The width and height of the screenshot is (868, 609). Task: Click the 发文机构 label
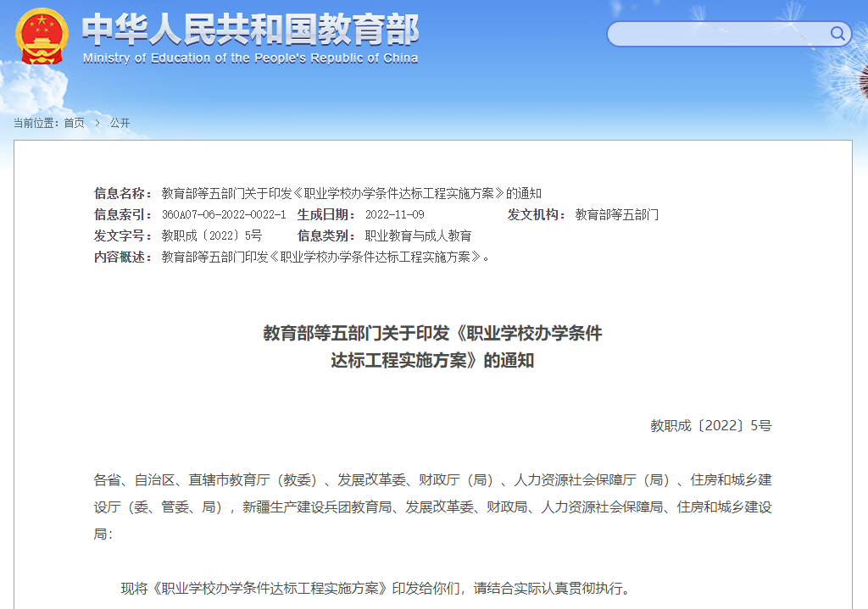(x=537, y=214)
